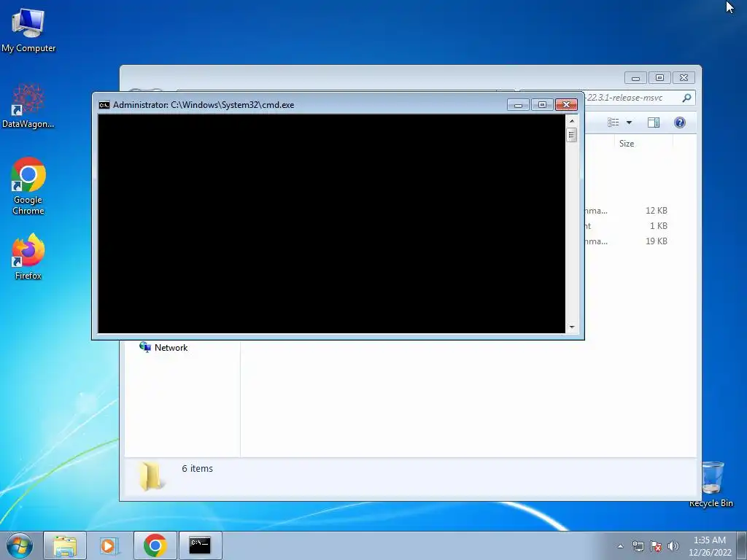Expand the Explorer view options dropdown arrow
The height and width of the screenshot is (560, 747).
coord(630,122)
